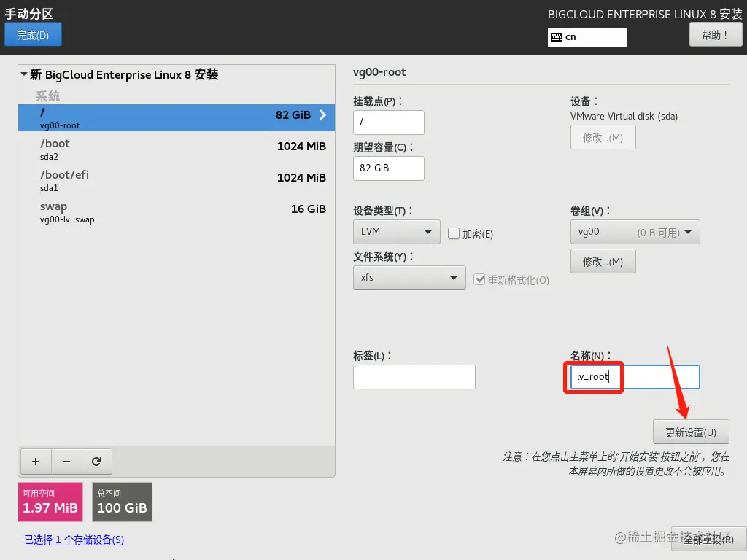Viewport: 747px width, 560px height.
Task: Click the 系统 section label
Action: point(48,96)
